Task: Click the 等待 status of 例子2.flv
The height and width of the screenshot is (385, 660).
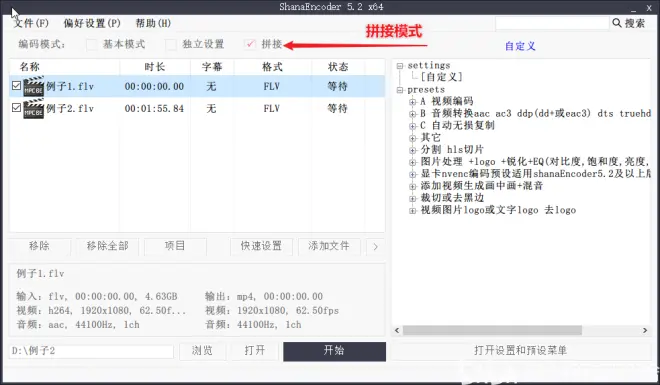Action: 338,109
